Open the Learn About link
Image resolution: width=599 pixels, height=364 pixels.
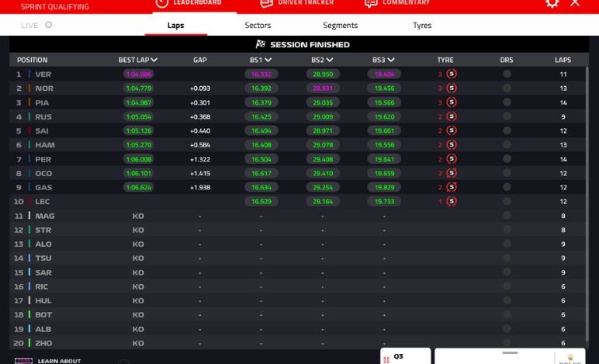pos(59,360)
